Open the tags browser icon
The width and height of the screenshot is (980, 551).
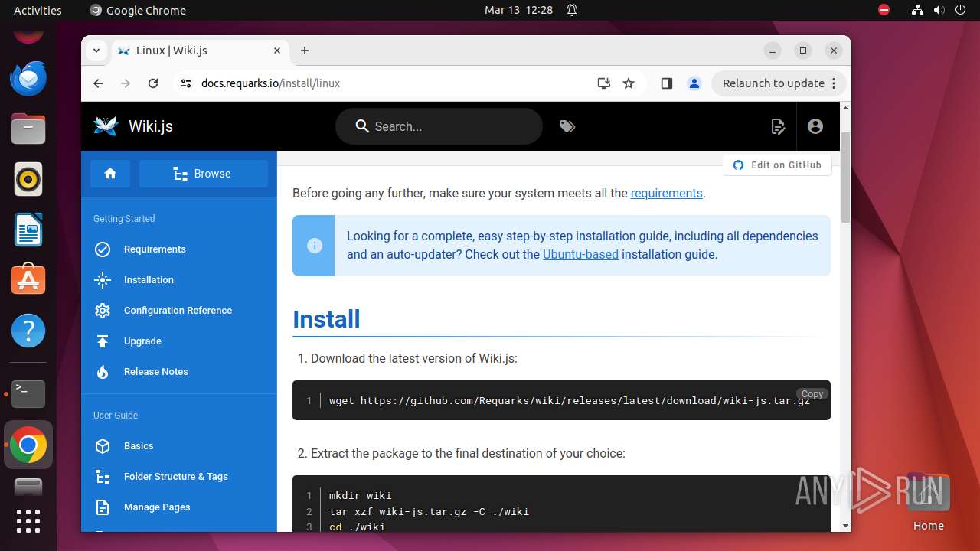(x=567, y=126)
